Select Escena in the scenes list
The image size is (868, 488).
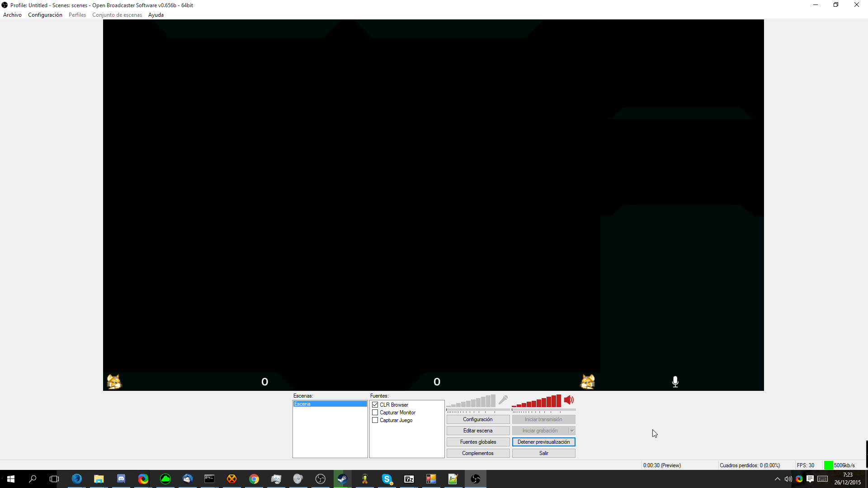[x=330, y=404]
